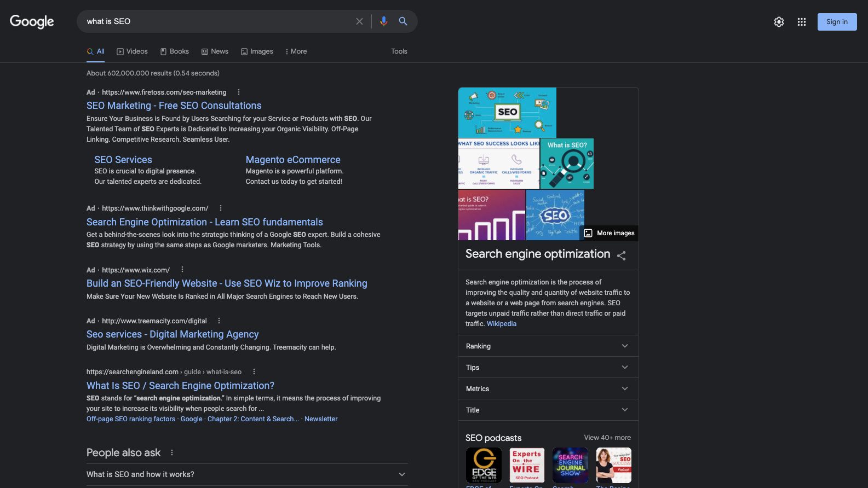Open the More search filters menu
This screenshot has height=488, width=868.
click(x=296, y=51)
